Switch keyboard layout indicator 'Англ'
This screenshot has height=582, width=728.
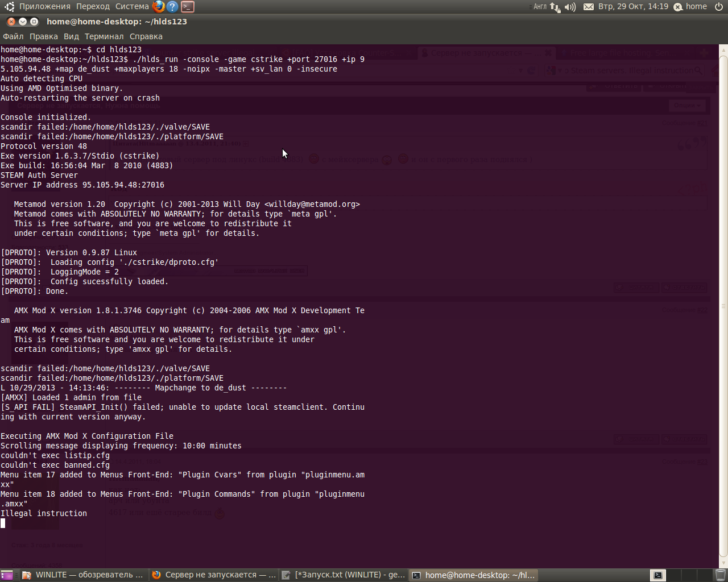[540, 7]
